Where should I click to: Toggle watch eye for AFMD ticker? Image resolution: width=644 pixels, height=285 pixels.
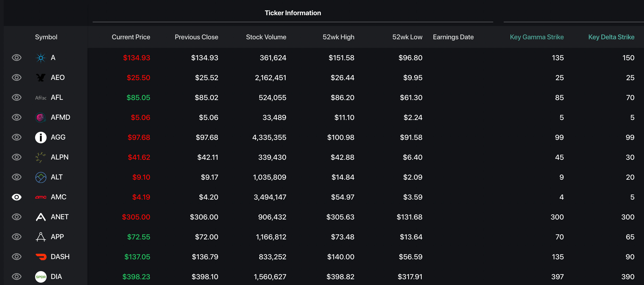17,117
